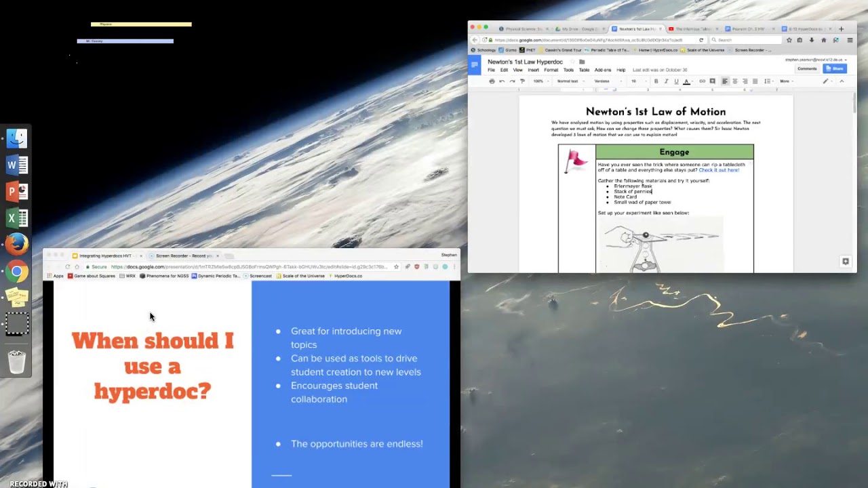Click the Explore button at Docs bottom right

tap(846, 262)
